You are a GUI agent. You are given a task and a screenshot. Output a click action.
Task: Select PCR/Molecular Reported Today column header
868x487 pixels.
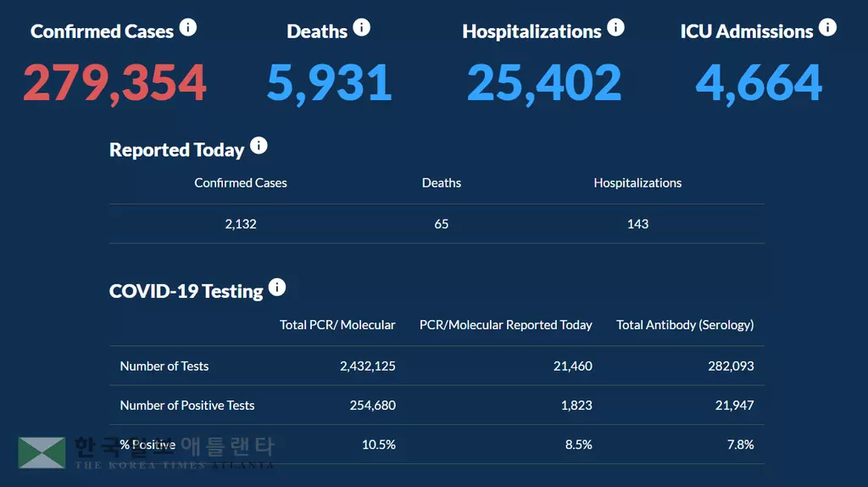pyautogui.click(x=505, y=325)
